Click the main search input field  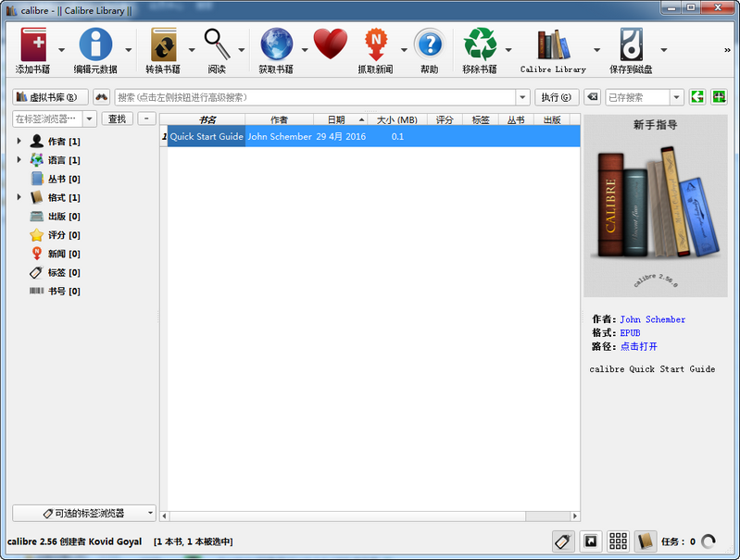coord(315,97)
